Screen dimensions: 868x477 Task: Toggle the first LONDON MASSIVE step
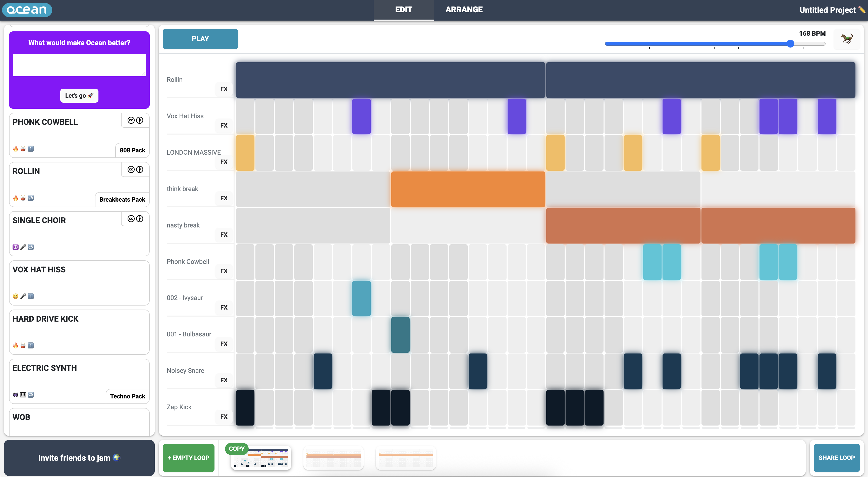(245, 153)
